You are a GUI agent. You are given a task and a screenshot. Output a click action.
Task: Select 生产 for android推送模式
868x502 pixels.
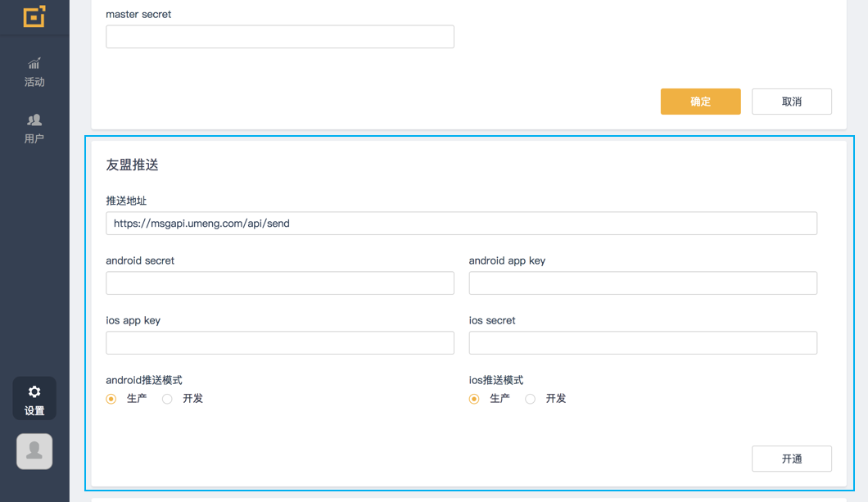click(x=111, y=399)
